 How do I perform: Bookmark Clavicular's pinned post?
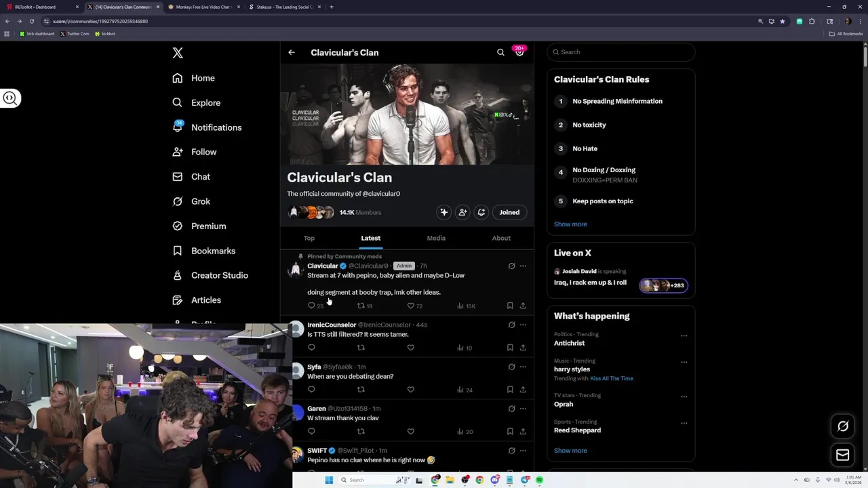tap(510, 306)
